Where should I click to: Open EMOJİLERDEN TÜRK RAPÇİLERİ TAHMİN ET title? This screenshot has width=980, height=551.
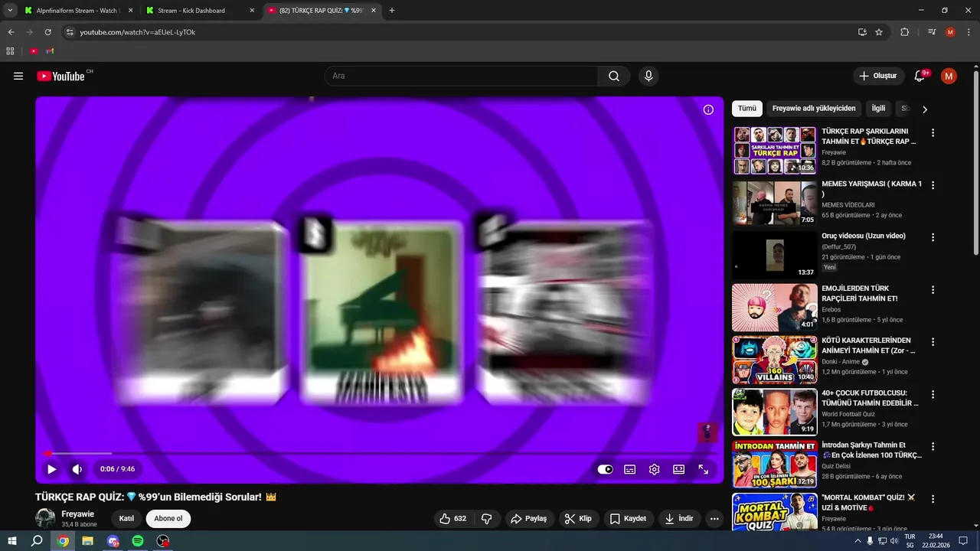[860, 293]
